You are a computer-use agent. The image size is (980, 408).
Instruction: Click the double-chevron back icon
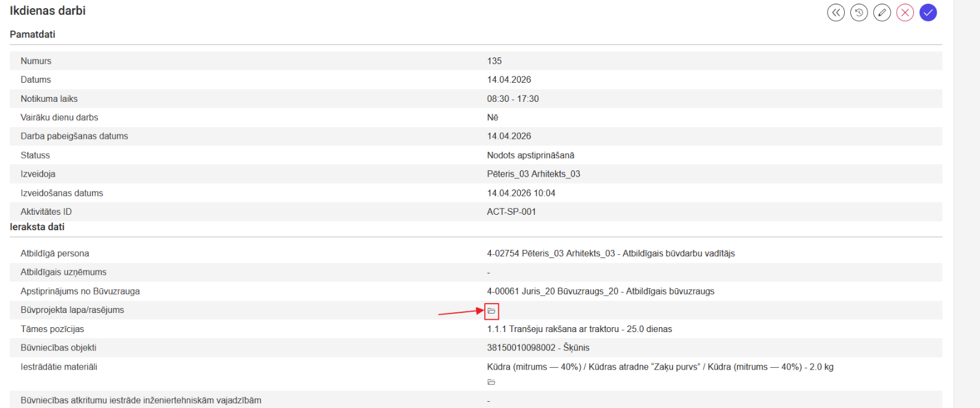(x=836, y=12)
